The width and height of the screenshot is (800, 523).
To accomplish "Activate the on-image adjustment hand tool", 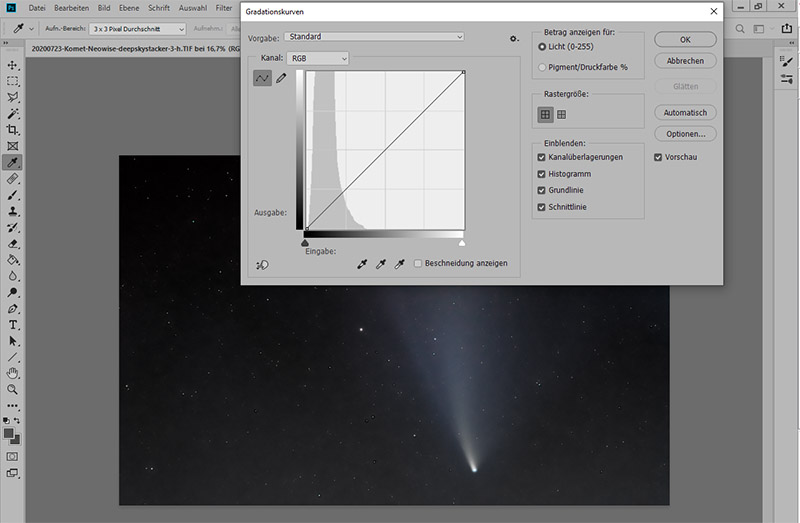I will tap(262, 264).
